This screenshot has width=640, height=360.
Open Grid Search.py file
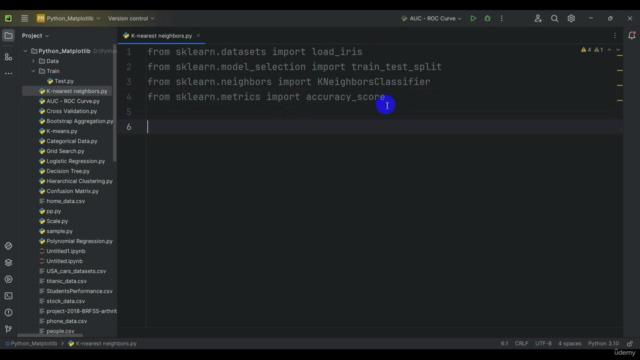click(65, 151)
